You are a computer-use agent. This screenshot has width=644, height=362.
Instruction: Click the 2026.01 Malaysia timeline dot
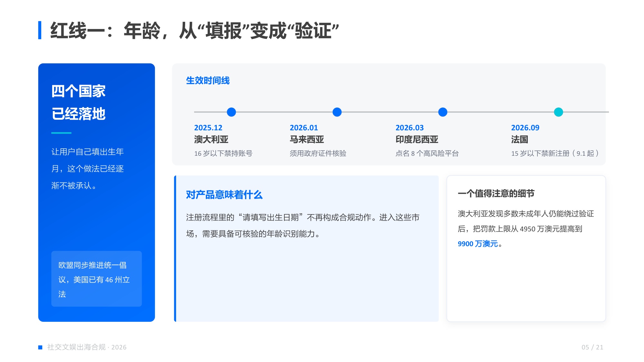tap(337, 112)
